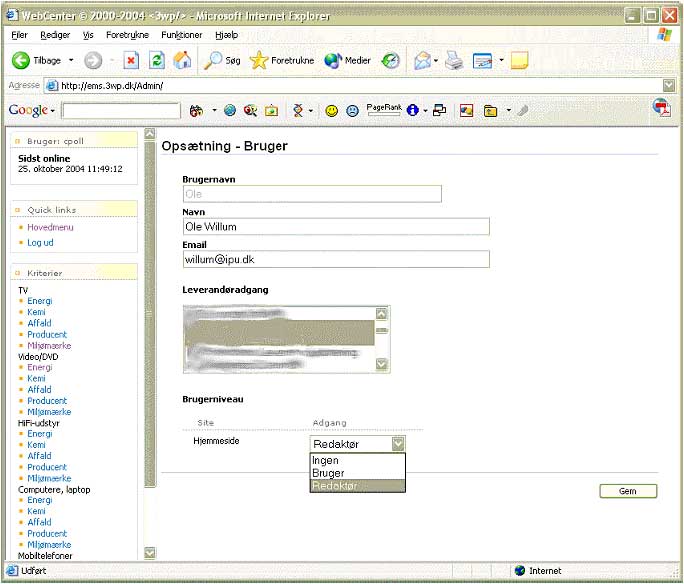Open the Google logo dropdown menu
The width and height of the screenshot is (684, 584).
coord(31,110)
